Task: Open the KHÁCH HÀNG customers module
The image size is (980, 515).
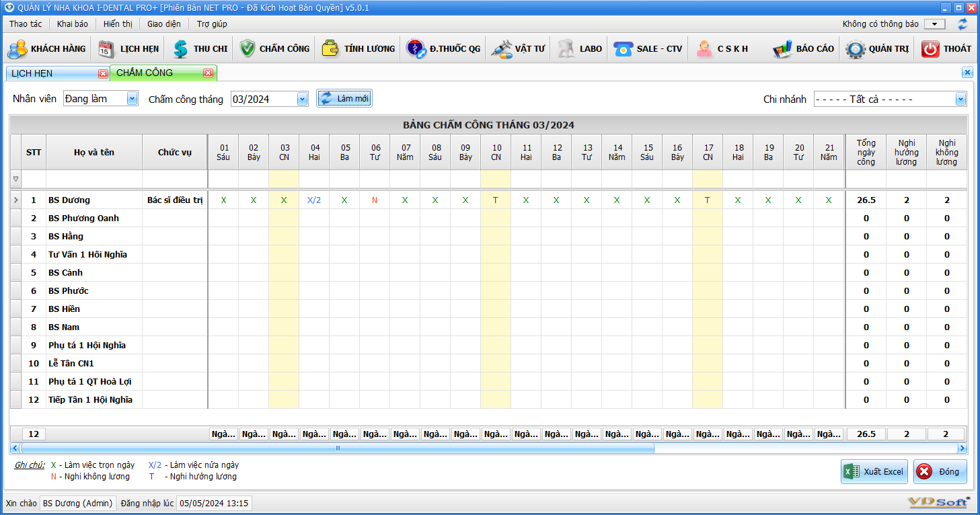Action: (x=47, y=48)
